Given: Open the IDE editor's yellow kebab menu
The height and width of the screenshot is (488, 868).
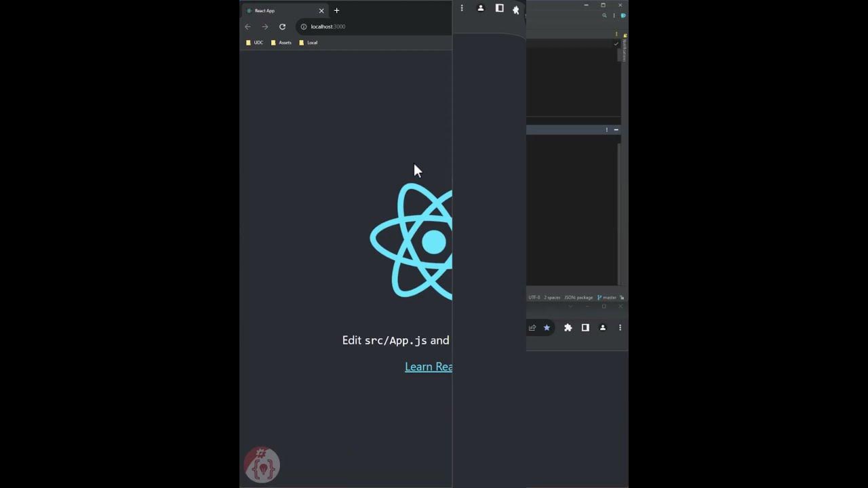Looking at the screenshot, I should 616,34.
